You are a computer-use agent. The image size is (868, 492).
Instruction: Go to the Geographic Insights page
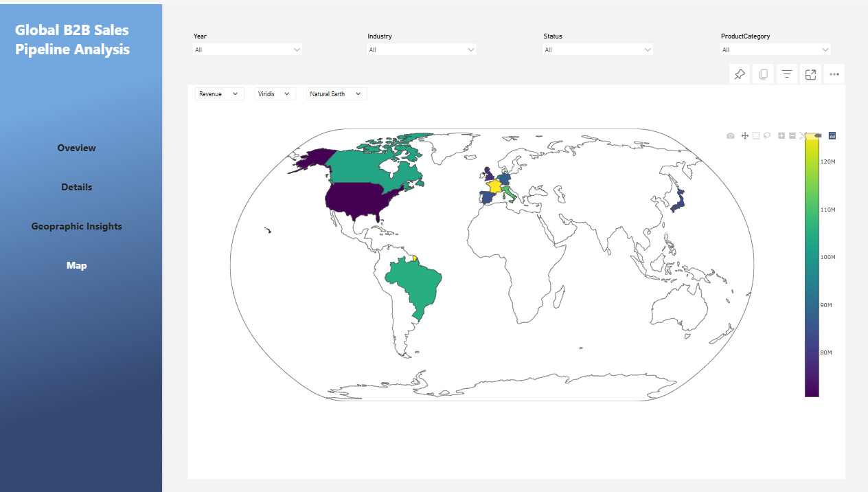point(77,226)
